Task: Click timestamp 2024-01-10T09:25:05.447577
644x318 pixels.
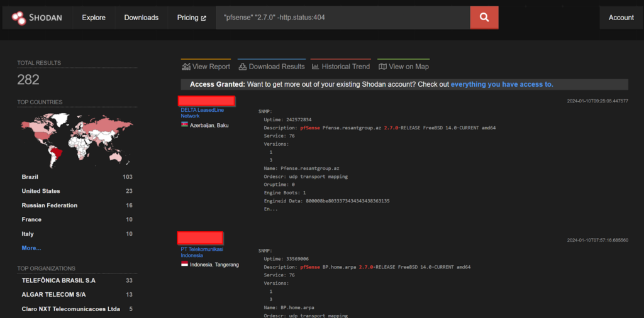Action: [597, 101]
